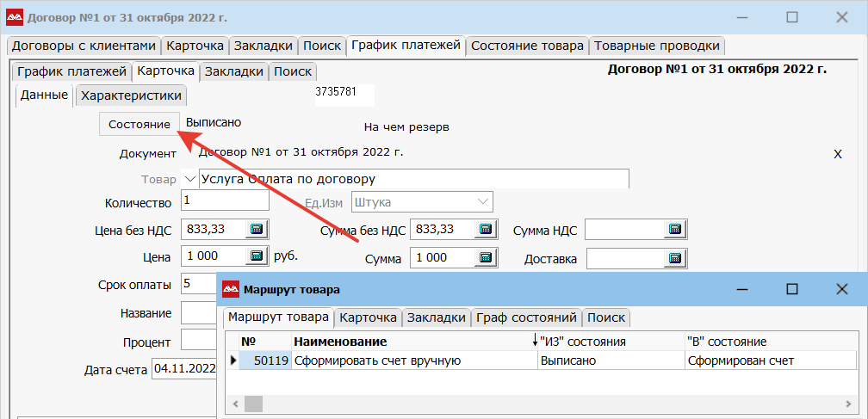Click the horizontal scrollbar thumb in route table

click(253, 404)
